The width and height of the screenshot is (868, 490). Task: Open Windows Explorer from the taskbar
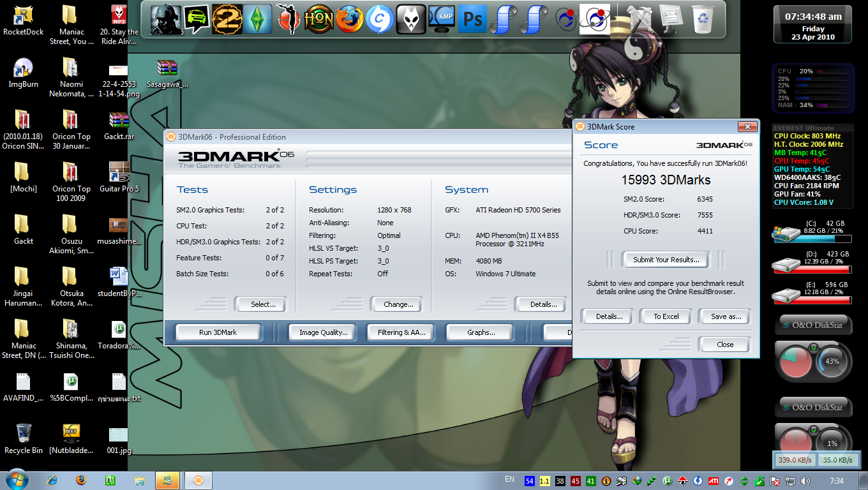point(140,480)
